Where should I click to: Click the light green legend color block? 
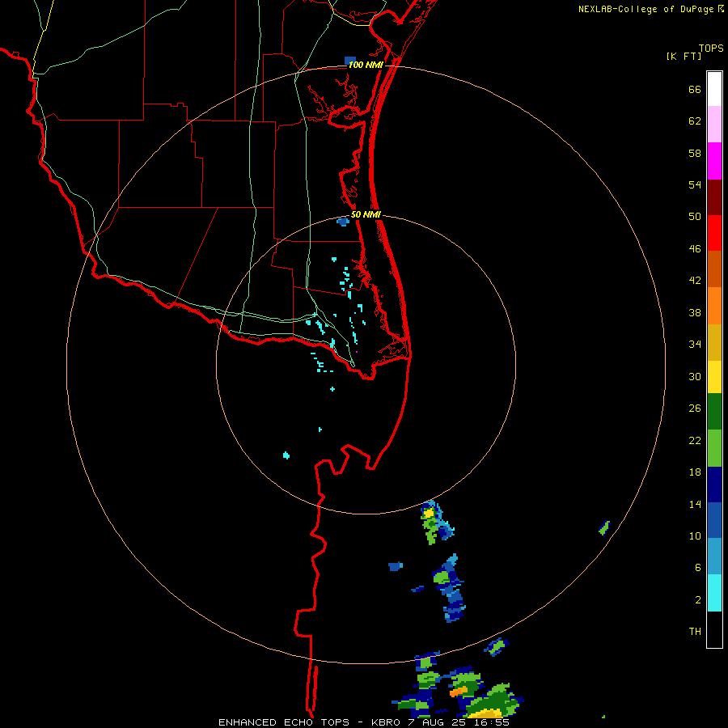pos(714,448)
